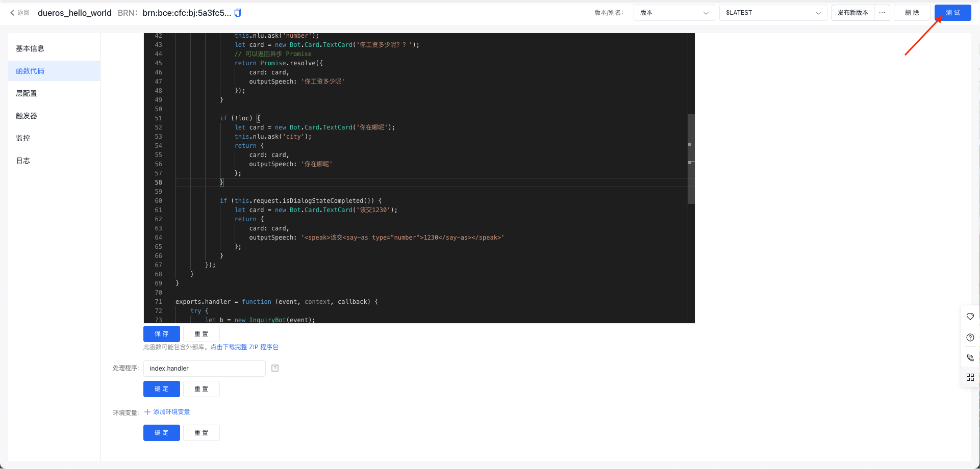Click 确定 under handler field
The height and width of the screenshot is (469, 980).
click(162, 389)
